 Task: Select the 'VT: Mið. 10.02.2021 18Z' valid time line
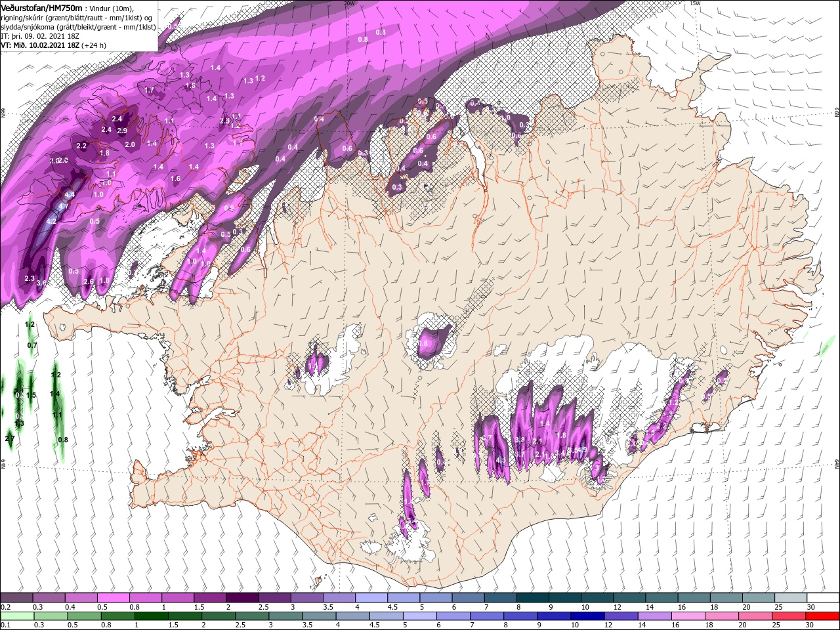(39, 45)
